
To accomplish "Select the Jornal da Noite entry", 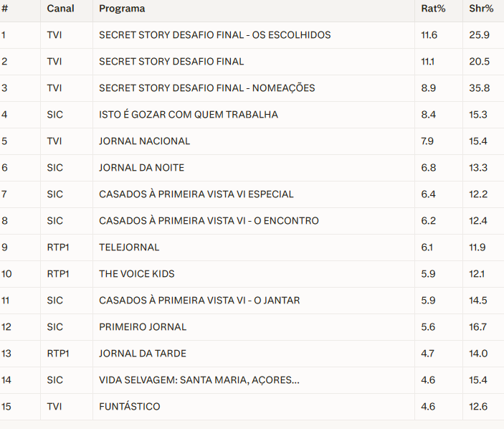I will coord(141,168).
